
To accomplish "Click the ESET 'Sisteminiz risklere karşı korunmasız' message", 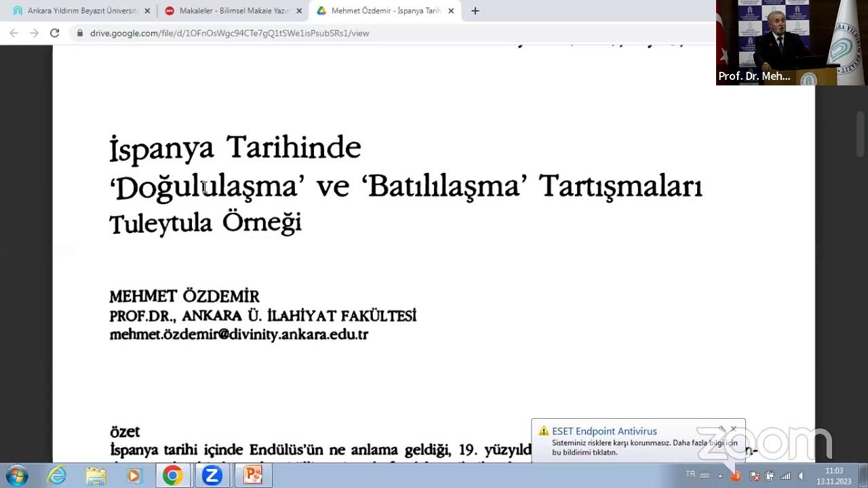I will click(644, 447).
